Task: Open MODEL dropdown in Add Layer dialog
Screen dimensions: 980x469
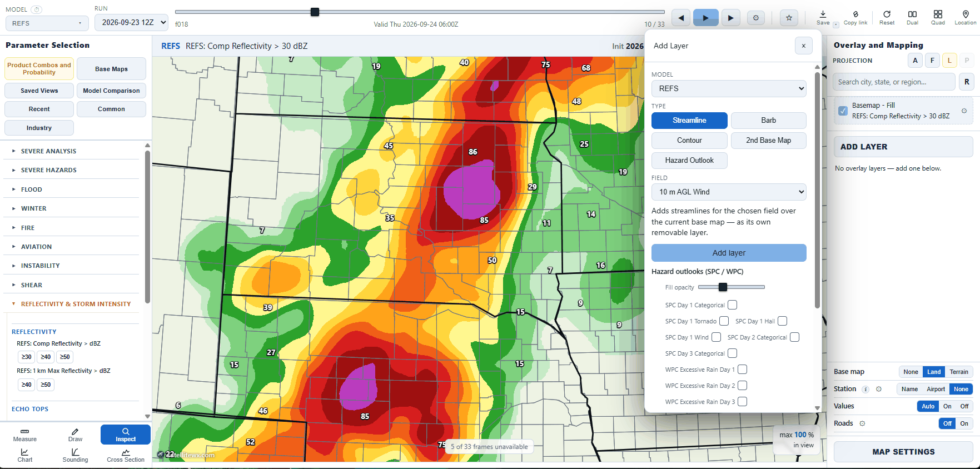Action: [729, 88]
